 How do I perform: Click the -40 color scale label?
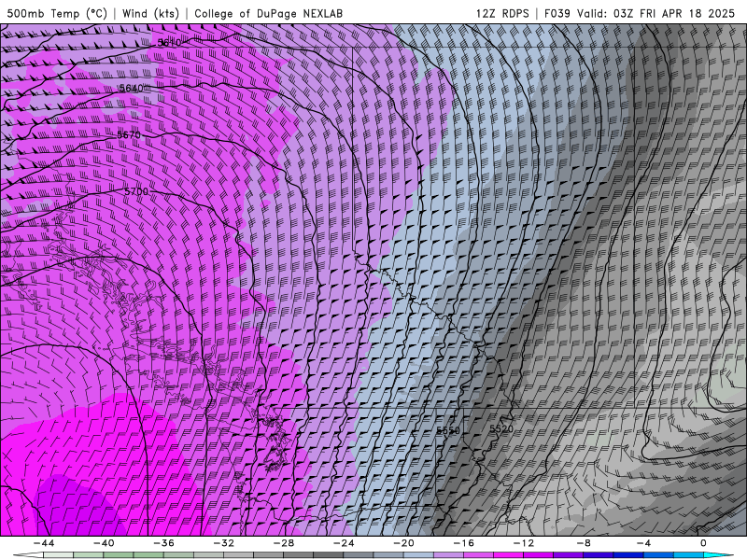[x=104, y=543]
